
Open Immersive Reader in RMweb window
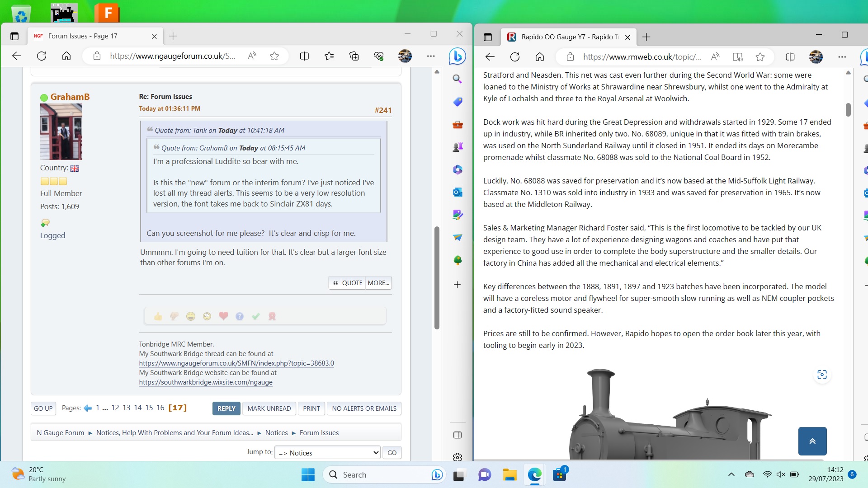coord(738,57)
